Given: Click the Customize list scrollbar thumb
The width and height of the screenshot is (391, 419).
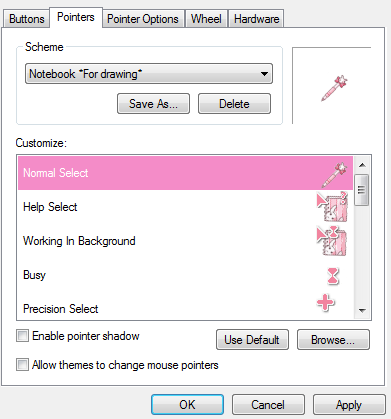Looking at the screenshot, I should pos(362,190).
